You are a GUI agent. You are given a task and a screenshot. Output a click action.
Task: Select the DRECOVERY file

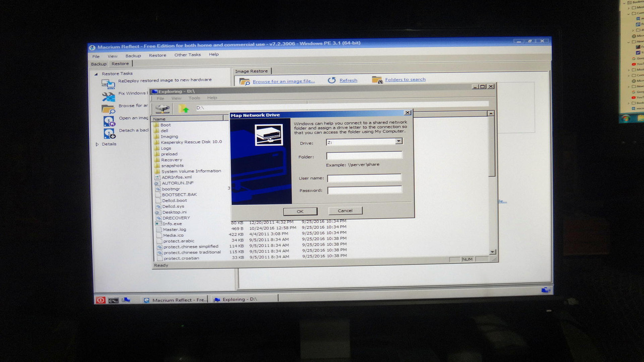[176, 218]
